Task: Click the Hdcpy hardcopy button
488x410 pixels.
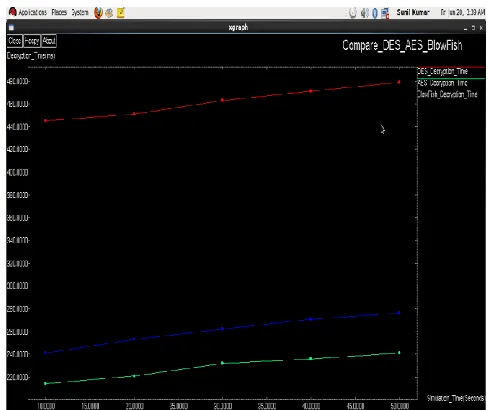Action: [32, 41]
